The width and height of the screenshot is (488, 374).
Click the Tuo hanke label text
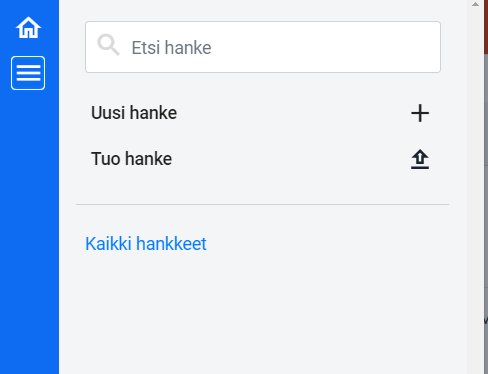[x=132, y=159]
